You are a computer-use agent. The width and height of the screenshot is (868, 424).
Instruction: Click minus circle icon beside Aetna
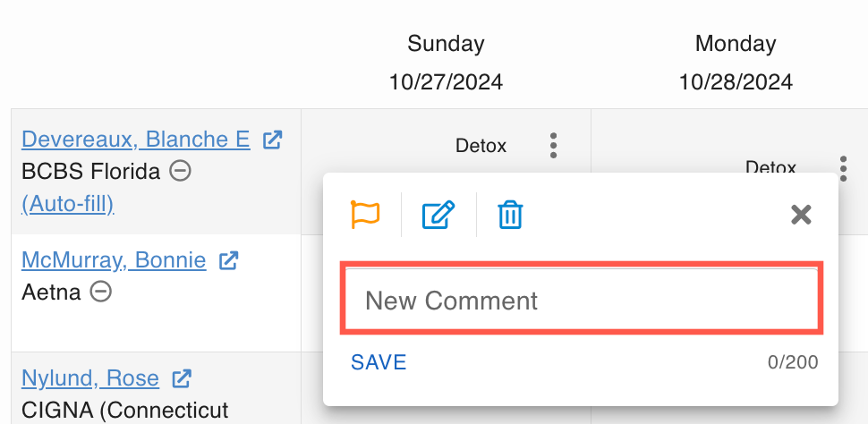(x=101, y=292)
